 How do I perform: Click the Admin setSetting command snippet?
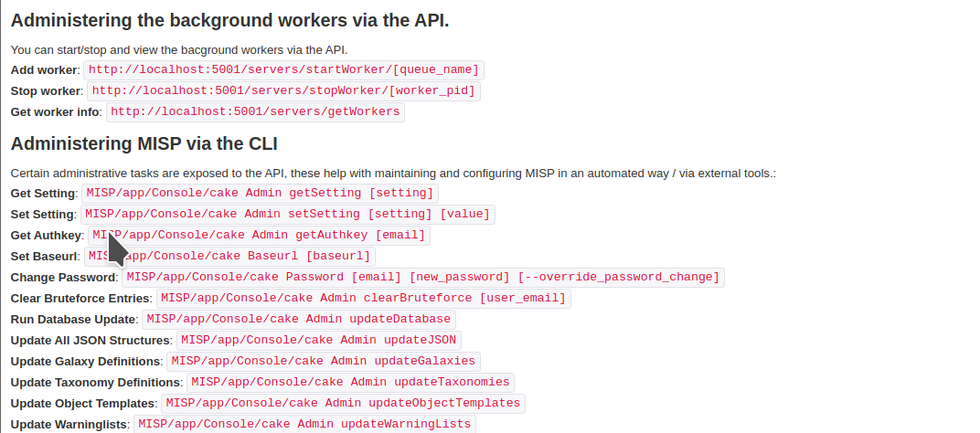click(288, 215)
